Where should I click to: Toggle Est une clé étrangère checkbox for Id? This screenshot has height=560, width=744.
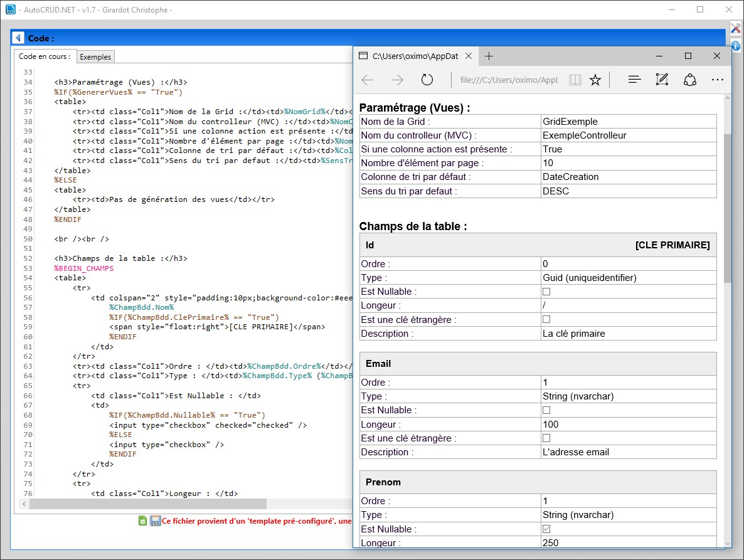546,319
